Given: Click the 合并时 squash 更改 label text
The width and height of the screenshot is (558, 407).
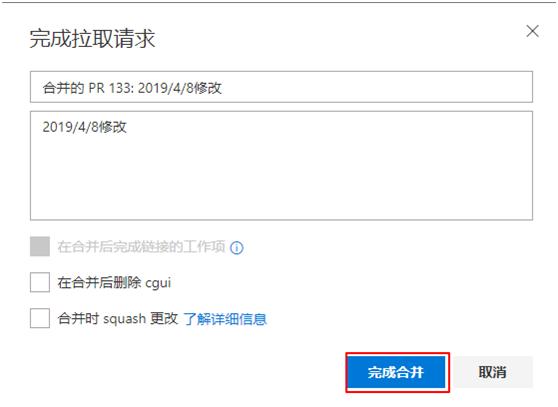Looking at the screenshot, I should (x=117, y=318).
